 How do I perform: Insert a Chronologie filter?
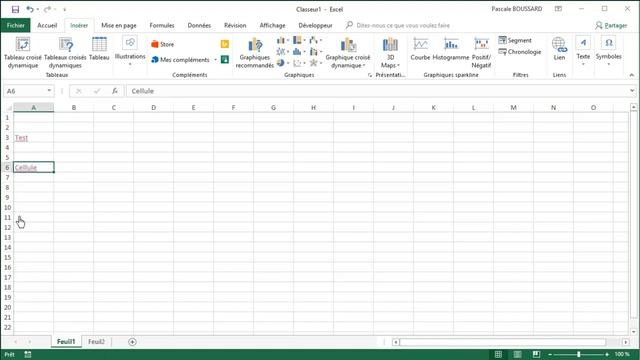[x=520, y=52]
